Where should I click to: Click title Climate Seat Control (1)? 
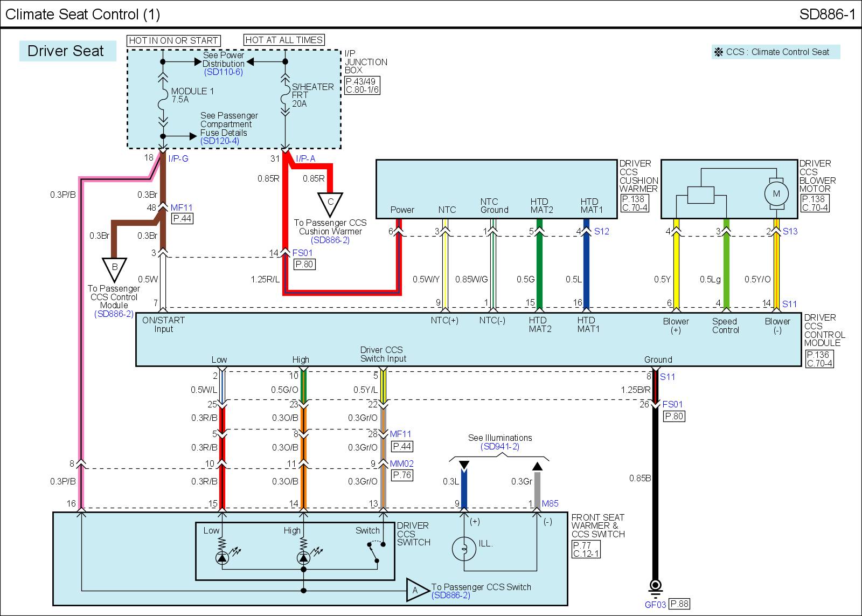(83, 14)
